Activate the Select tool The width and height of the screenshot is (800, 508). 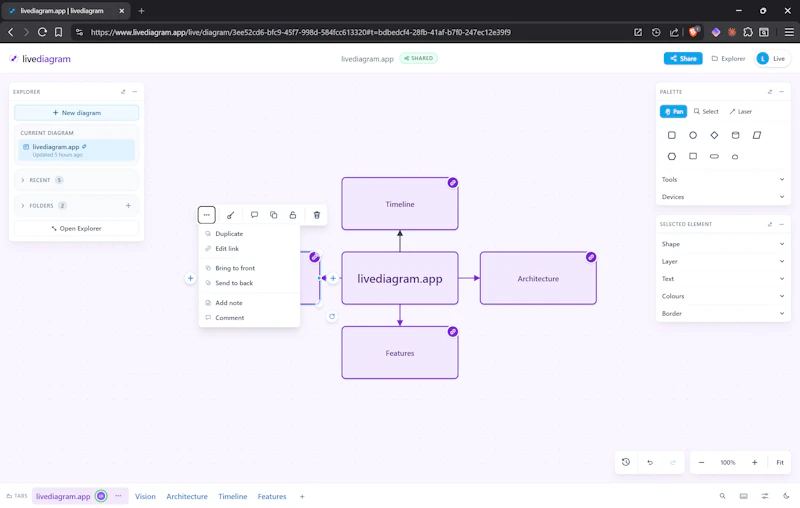[706, 111]
